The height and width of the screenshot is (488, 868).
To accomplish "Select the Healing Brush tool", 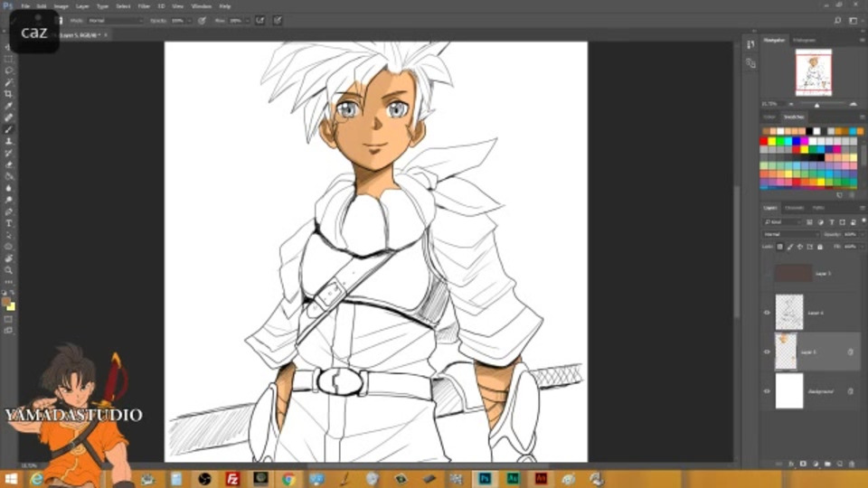I will click(x=8, y=117).
